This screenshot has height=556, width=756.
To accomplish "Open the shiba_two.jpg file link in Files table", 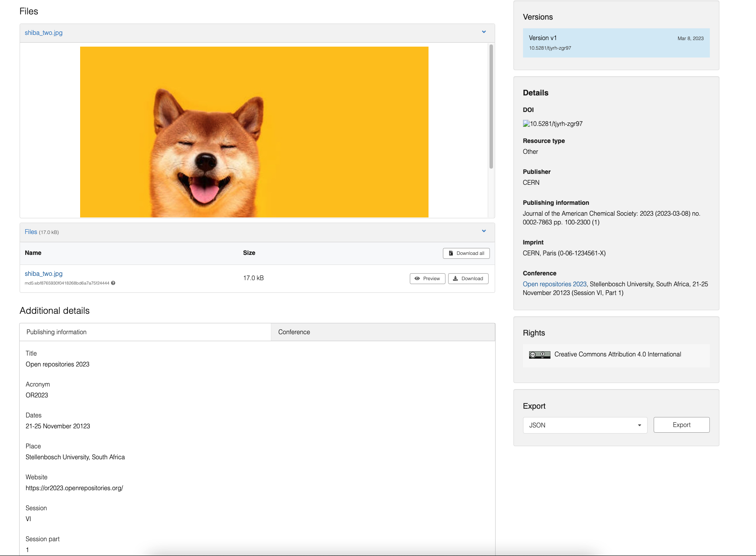I will (x=43, y=274).
